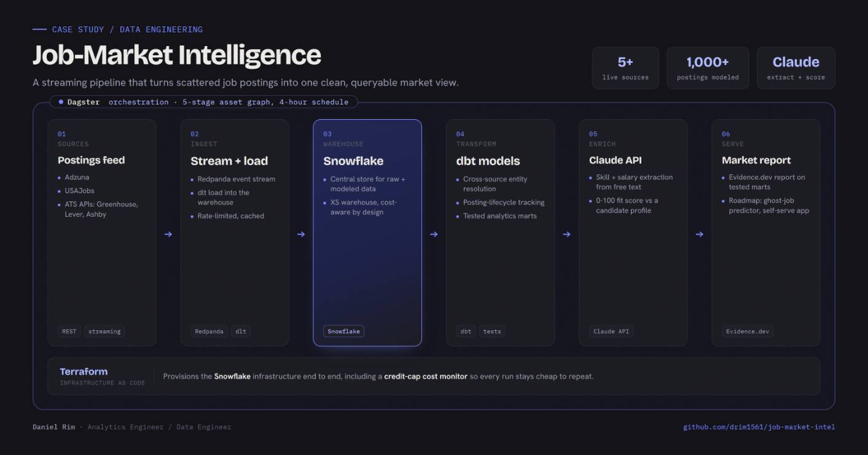
Task: Select the REST tag in Sources card
Action: (x=69, y=331)
